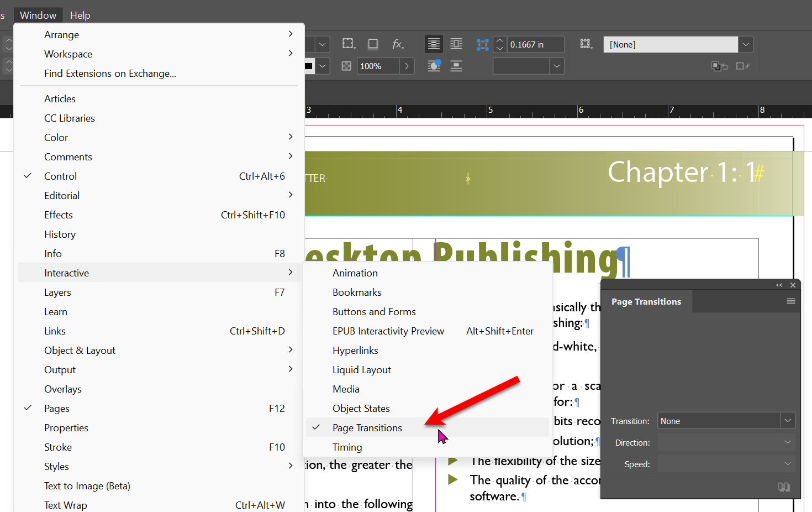Open the Help menu
Image resolution: width=812 pixels, height=512 pixels.
coord(80,15)
